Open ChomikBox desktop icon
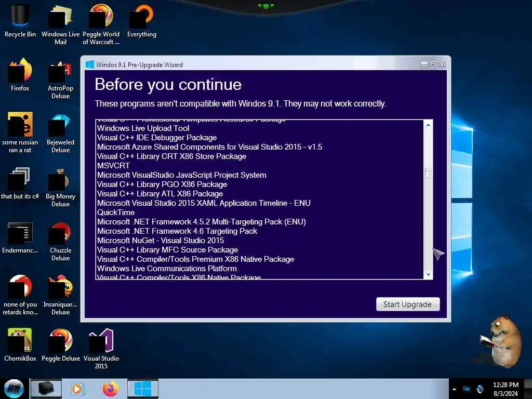532x399 pixels. [20, 344]
